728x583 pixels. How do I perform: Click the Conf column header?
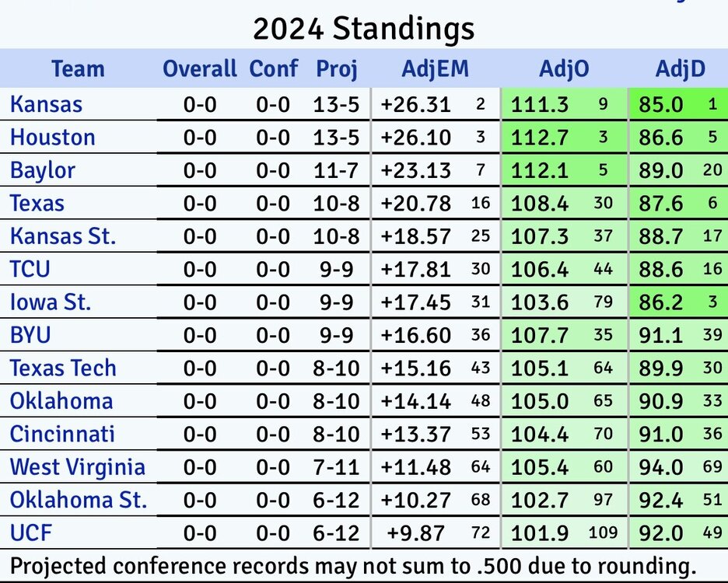click(x=273, y=68)
